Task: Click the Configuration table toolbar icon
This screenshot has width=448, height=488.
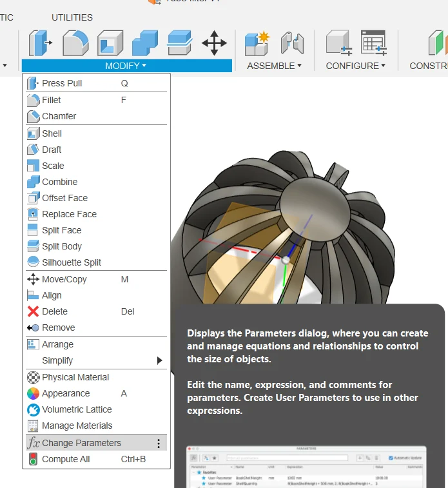Action: click(x=374, y=43)
